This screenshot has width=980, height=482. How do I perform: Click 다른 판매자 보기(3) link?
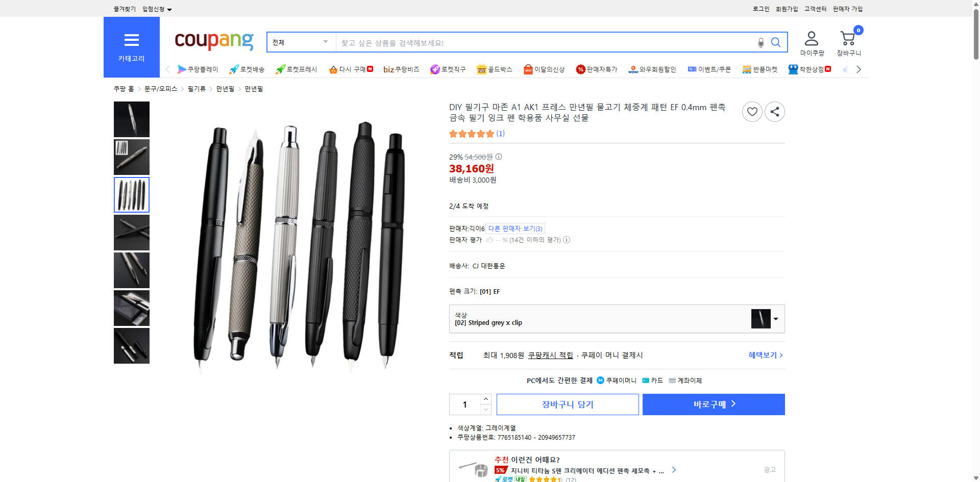(514, 228)
